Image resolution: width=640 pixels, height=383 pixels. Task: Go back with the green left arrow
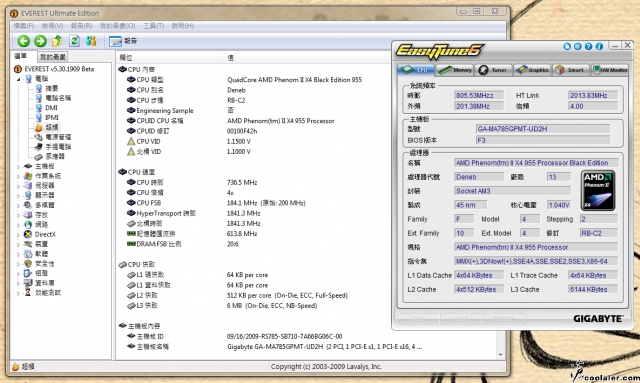23,41
